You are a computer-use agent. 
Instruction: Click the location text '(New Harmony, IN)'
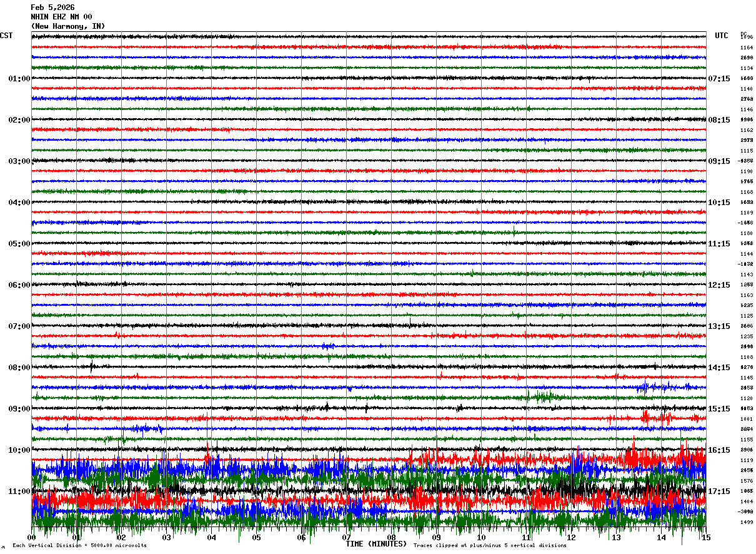click(x=68, y=26)
